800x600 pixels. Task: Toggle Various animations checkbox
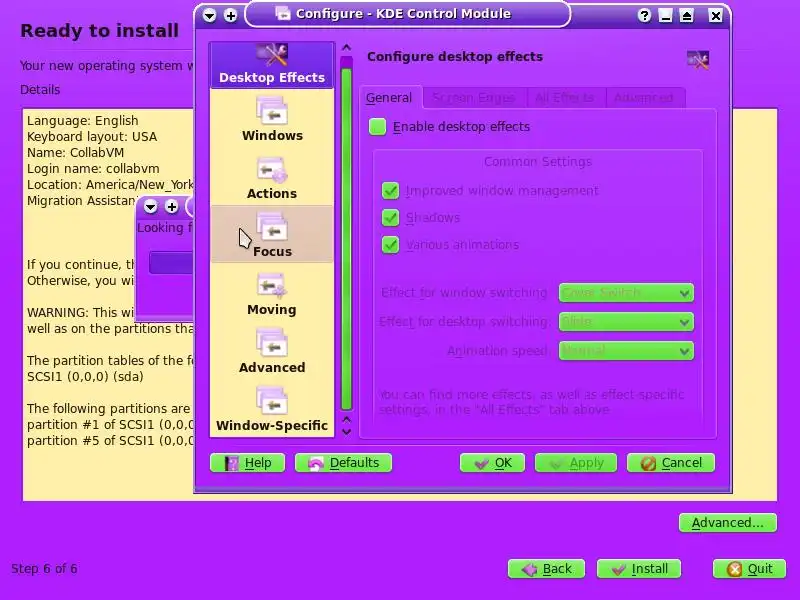[x=391, y=245]
